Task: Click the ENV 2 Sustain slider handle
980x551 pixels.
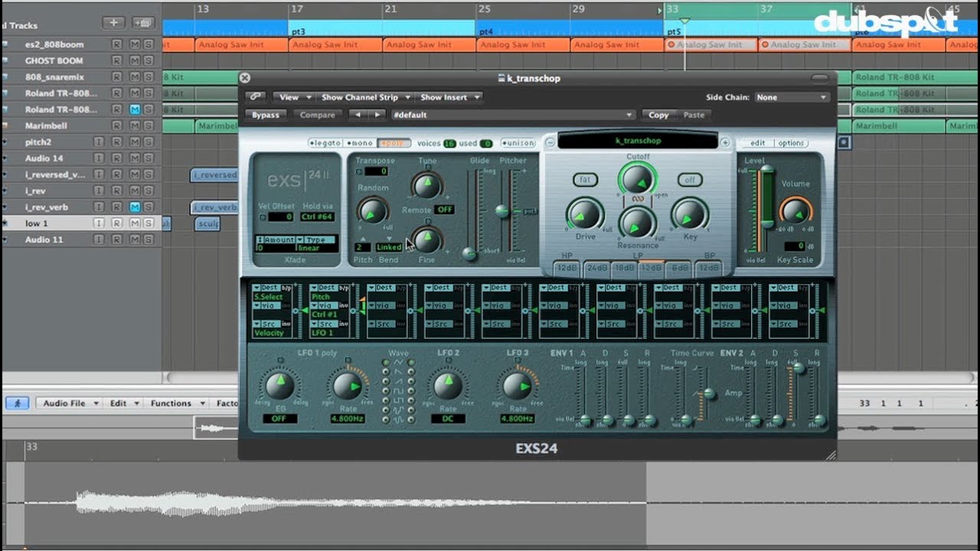Action: pos(799,368)
